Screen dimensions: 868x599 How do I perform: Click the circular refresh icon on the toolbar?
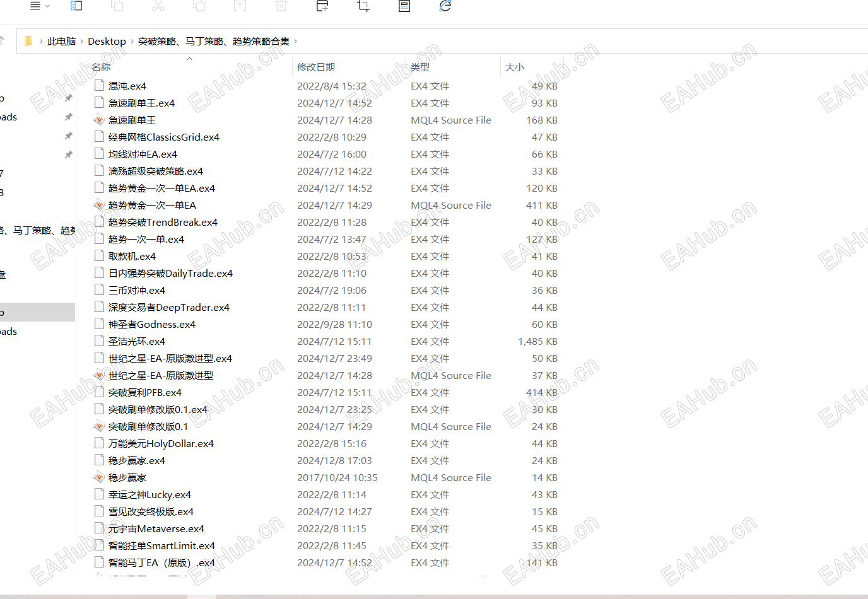(x=445, y=6)
